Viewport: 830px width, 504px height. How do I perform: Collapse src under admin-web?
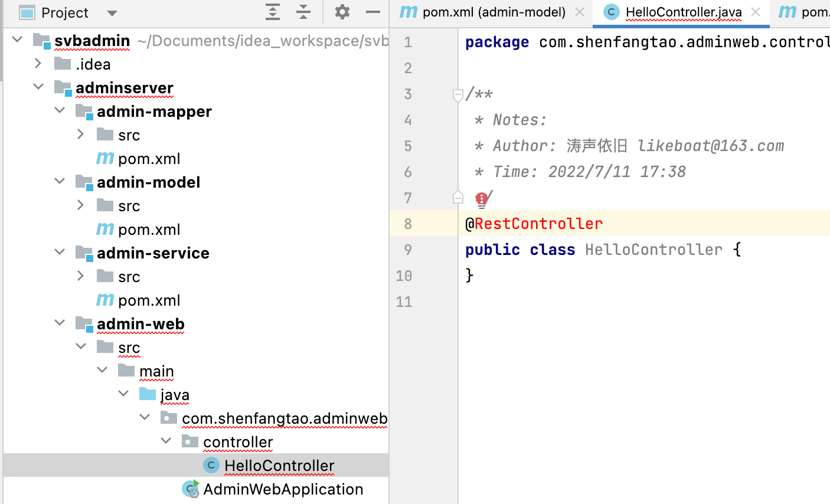pos(81,346)
